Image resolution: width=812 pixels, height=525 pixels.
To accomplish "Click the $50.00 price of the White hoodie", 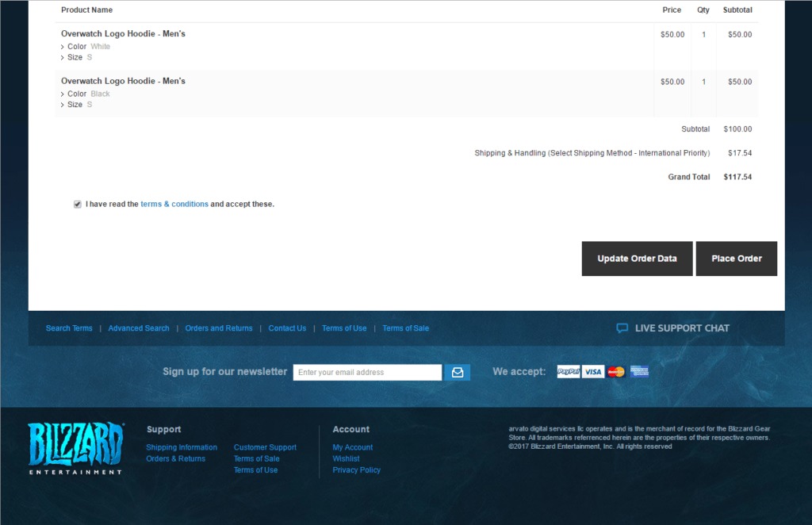I will pyautogui.click(x=672, y=35).
